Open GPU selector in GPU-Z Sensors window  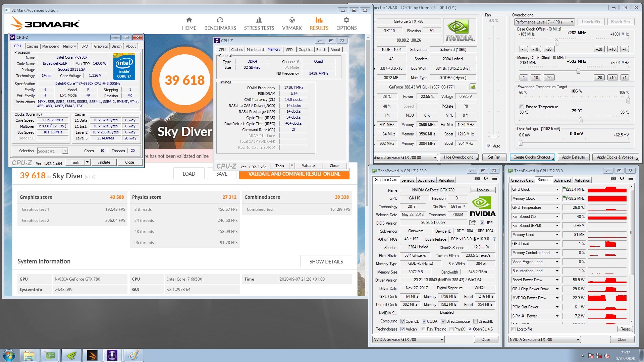(x=544, y=340)
